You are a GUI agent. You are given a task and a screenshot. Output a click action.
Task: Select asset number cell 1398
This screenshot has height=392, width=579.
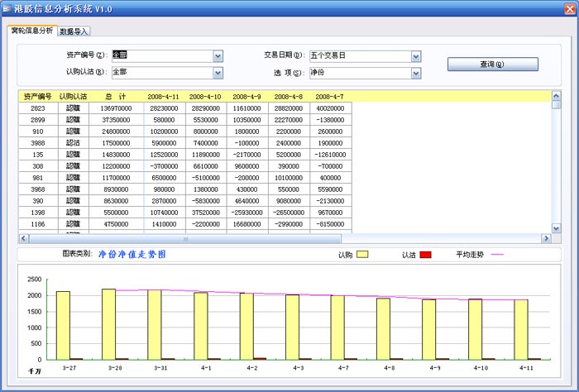coord(38,213)
